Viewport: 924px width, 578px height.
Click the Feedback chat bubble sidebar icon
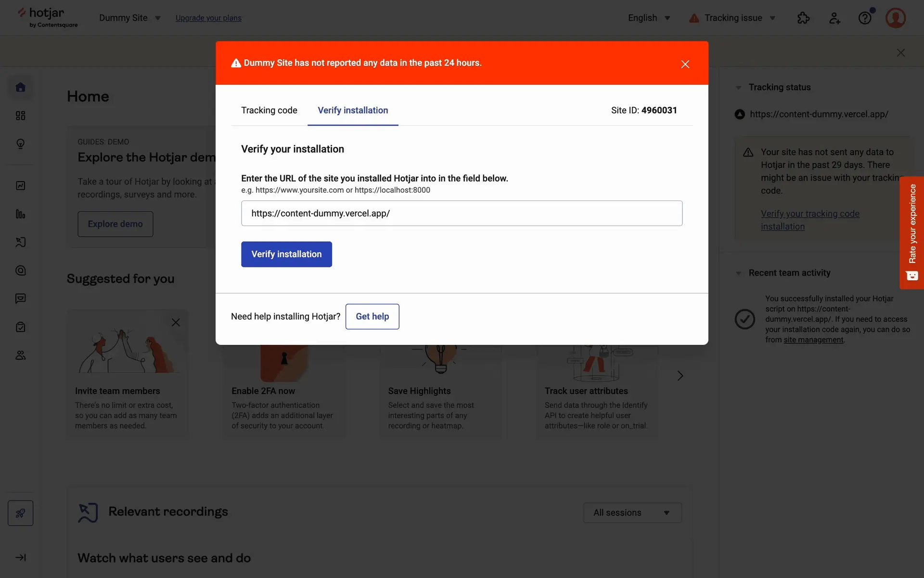pos(20,299)
